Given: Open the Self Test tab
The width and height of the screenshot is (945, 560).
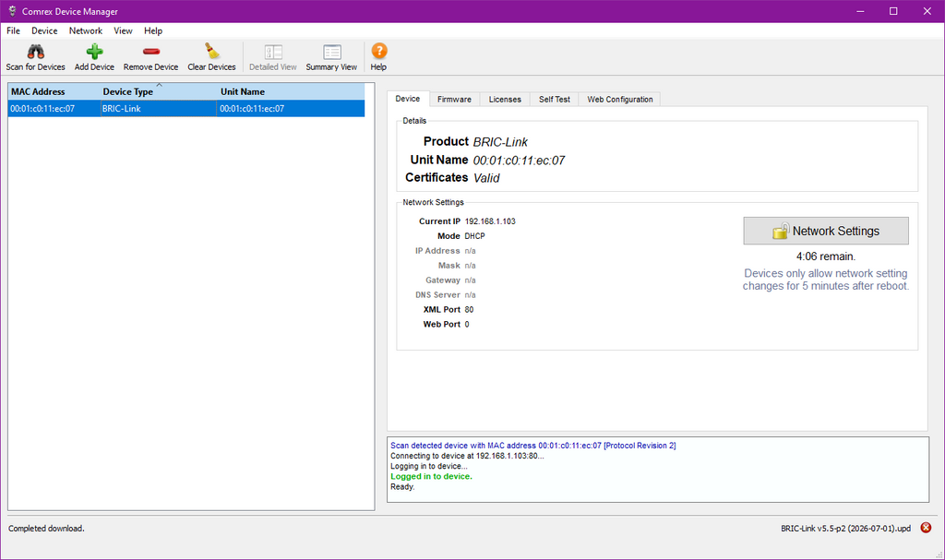Looking at the screenshot, I should pyautogui.click(x=555, y=100).
